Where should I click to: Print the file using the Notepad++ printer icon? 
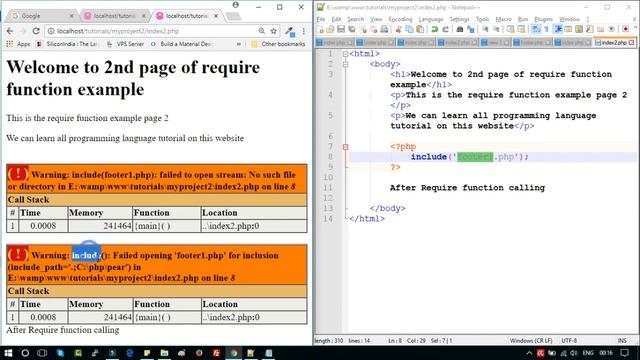point(384,29)
